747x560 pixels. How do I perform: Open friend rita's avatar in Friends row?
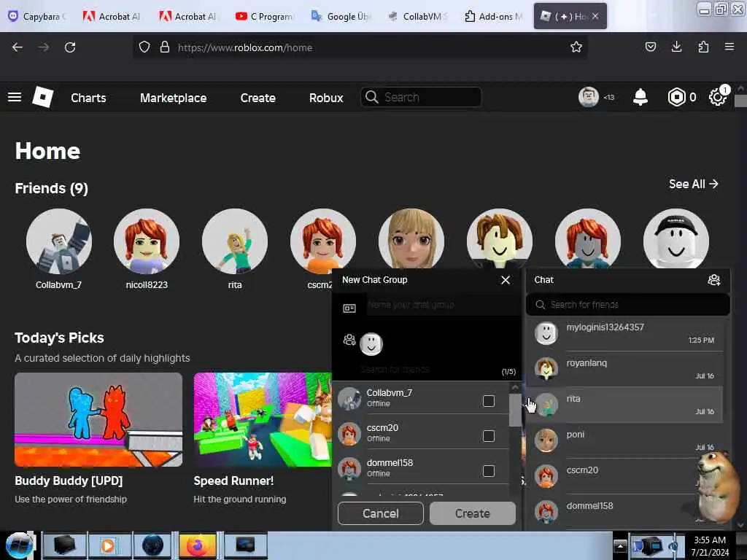(235, 241)
